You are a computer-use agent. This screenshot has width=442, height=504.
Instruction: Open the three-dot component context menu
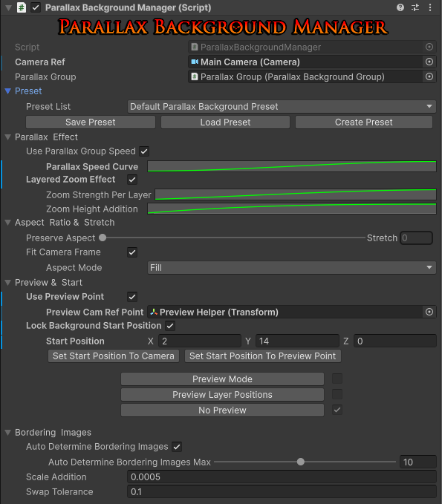(430, 7)
